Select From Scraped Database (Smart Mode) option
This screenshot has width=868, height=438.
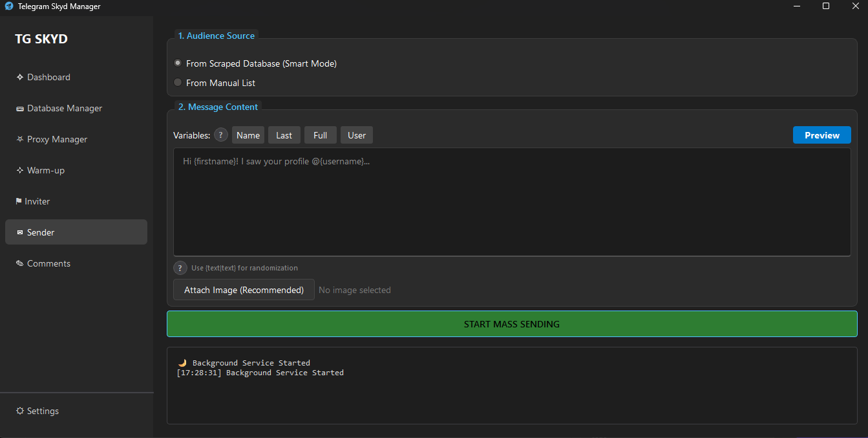pyautogui.click(x=178, y=63)
